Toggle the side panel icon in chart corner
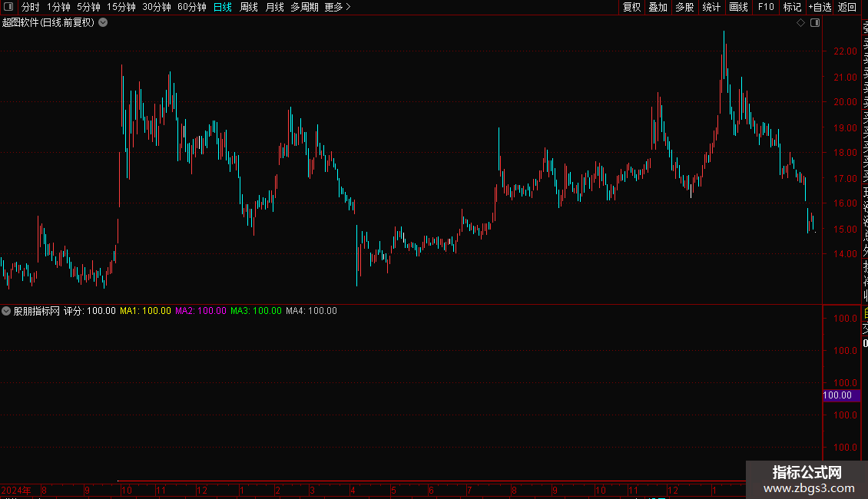The height and width of the screenshot is (499, 868). [x=815, y=23]
